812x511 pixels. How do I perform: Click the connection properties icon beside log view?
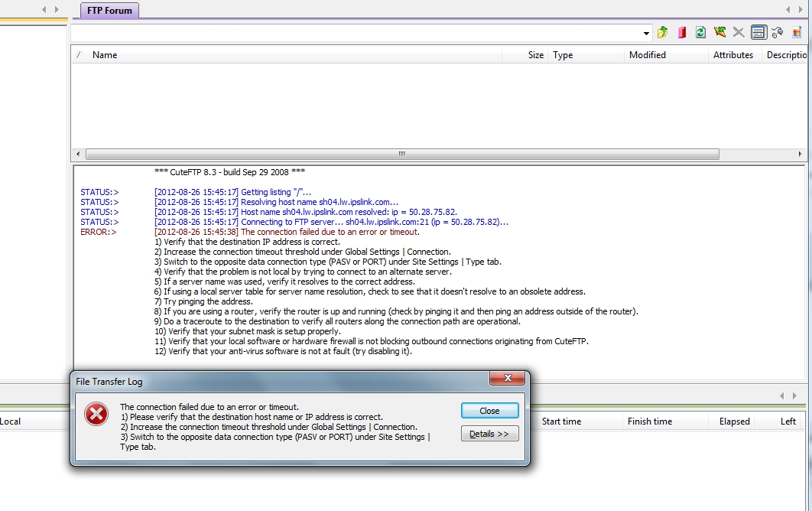pyautogui.click(x=778, y=32)
